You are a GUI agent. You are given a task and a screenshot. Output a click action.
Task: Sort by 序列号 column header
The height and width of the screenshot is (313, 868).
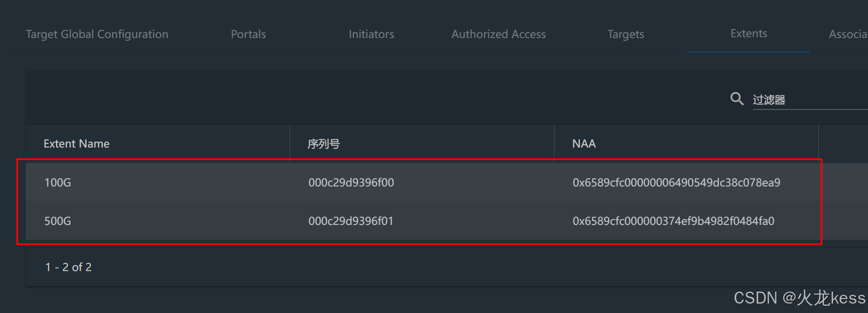(324, 144)
